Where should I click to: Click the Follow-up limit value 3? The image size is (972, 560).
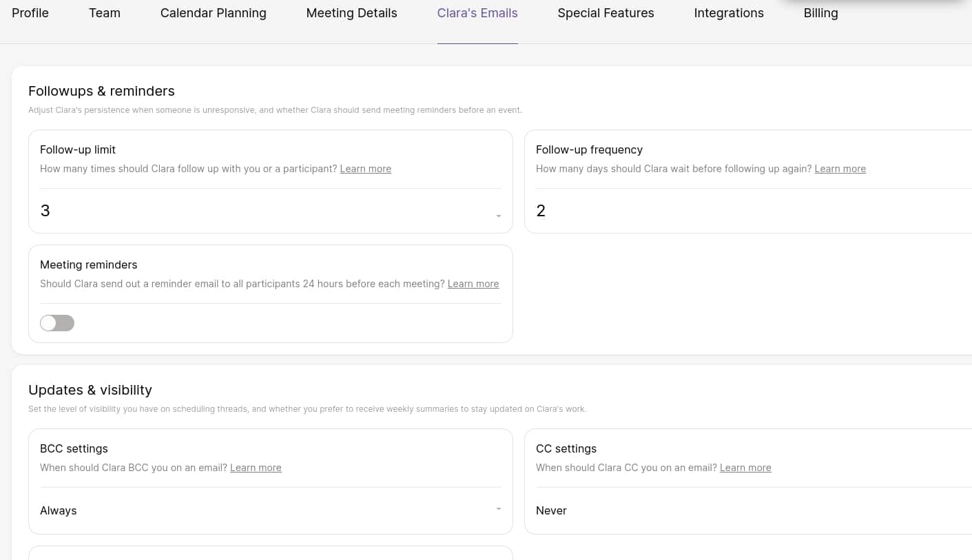[45, 211]
